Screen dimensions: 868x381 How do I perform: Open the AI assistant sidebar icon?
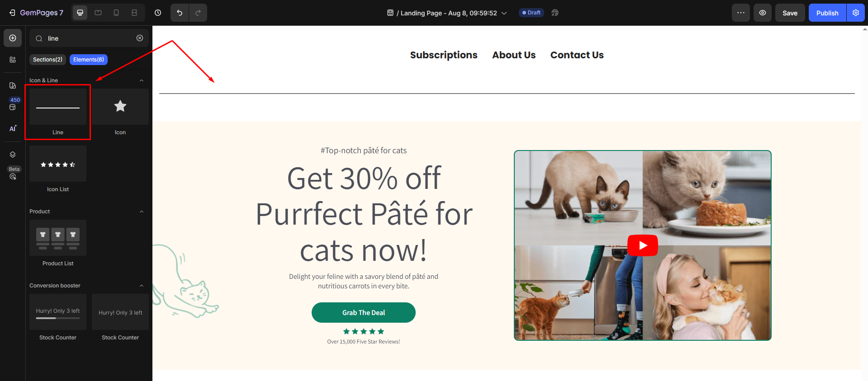tap(13, 128)
